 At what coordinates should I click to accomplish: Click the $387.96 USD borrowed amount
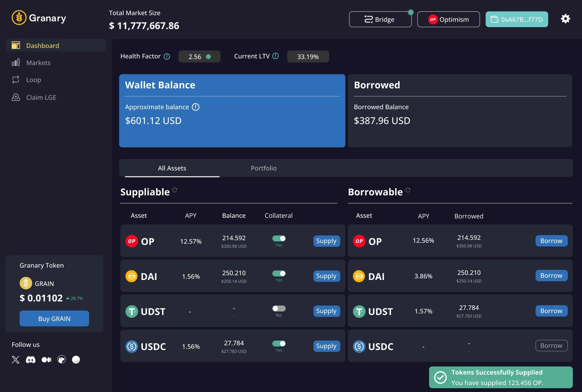(382, 121)
